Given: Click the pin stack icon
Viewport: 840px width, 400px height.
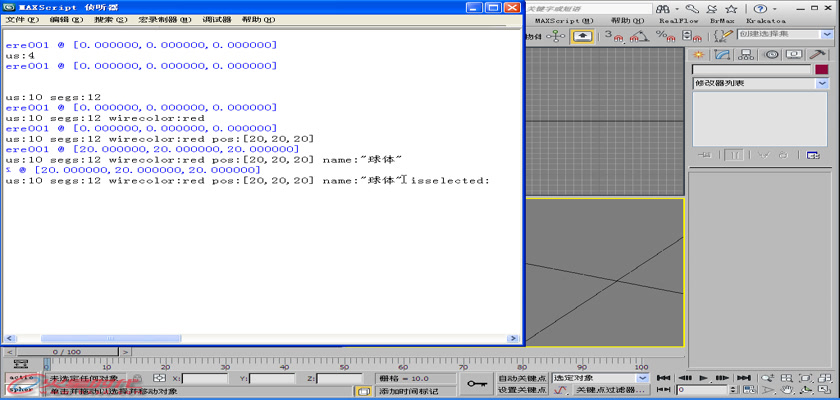Looking at the screenshot, I should coord(705,155).
